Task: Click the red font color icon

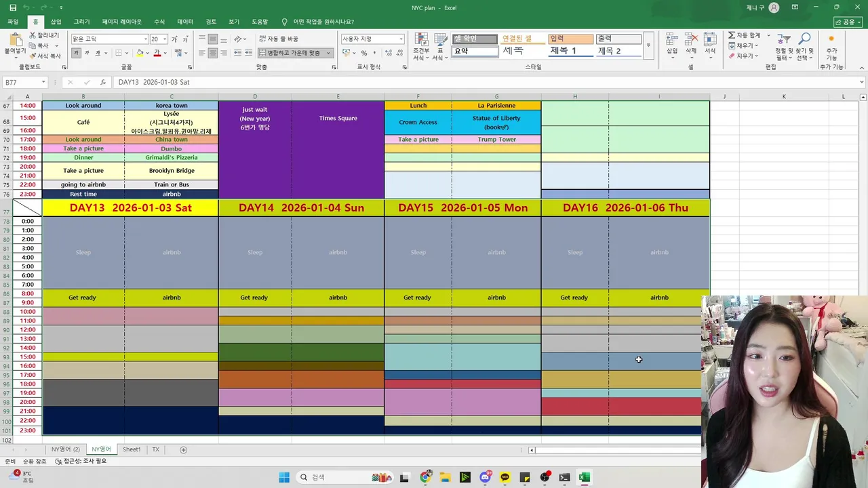Action: (157, 53)
